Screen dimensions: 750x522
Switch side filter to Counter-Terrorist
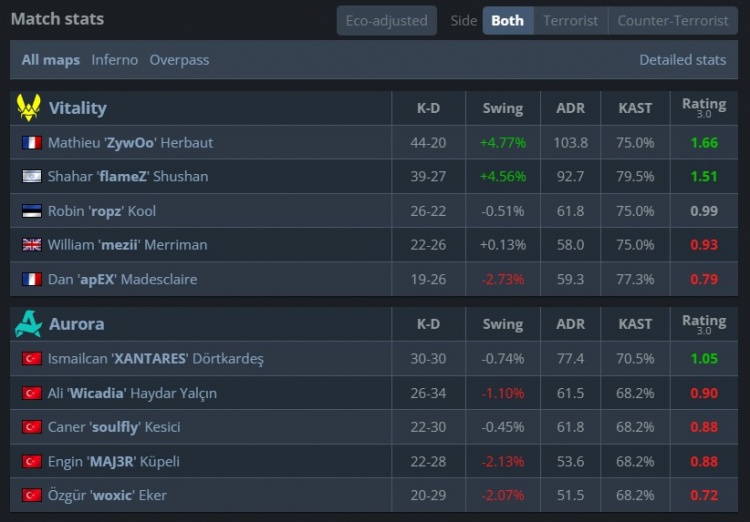672,20
